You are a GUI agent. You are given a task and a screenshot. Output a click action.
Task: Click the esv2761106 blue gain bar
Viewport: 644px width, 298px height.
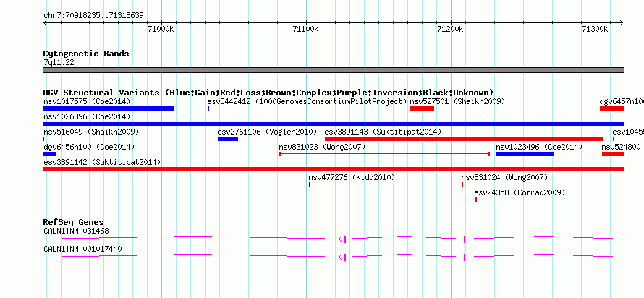coord(227,139)
